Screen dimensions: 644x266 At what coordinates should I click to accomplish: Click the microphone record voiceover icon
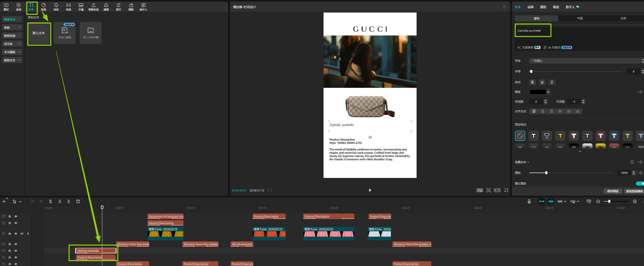529,201
